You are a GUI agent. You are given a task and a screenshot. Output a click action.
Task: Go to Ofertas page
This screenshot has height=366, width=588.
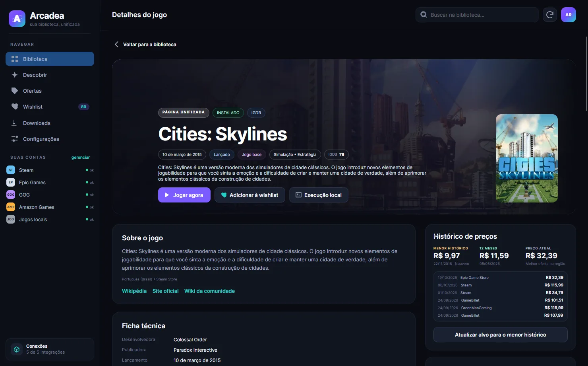pyautogui.click(x=50, y=91)
